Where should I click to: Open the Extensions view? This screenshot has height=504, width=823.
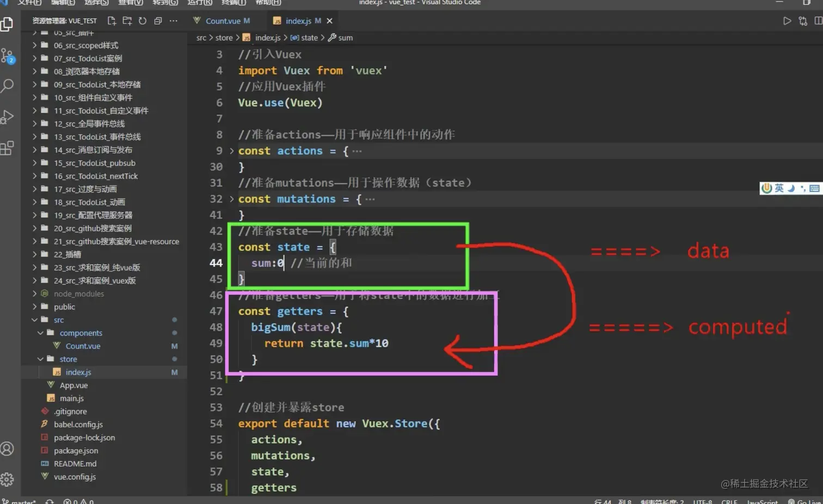coord(7,147)
